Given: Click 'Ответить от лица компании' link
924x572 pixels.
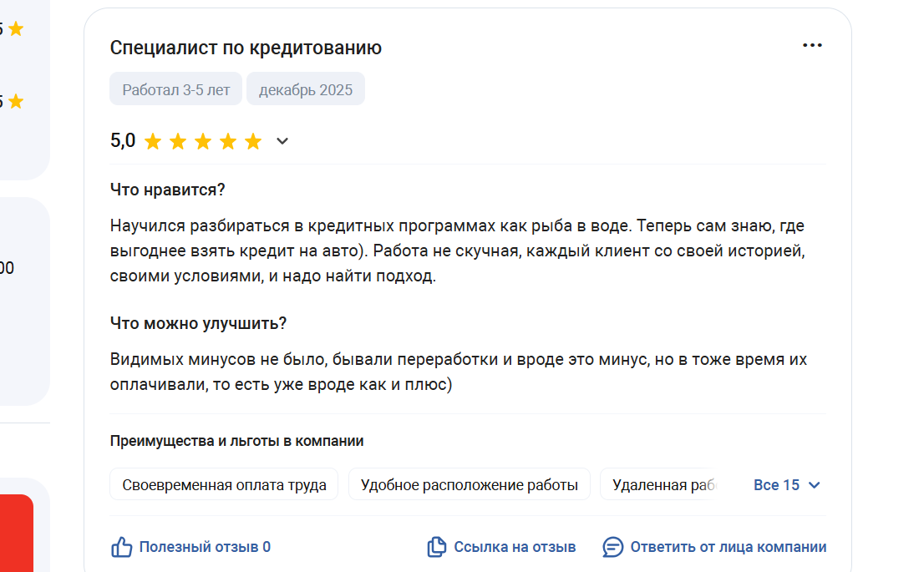Looking at the screenshot, I should [x=728, y=548].
